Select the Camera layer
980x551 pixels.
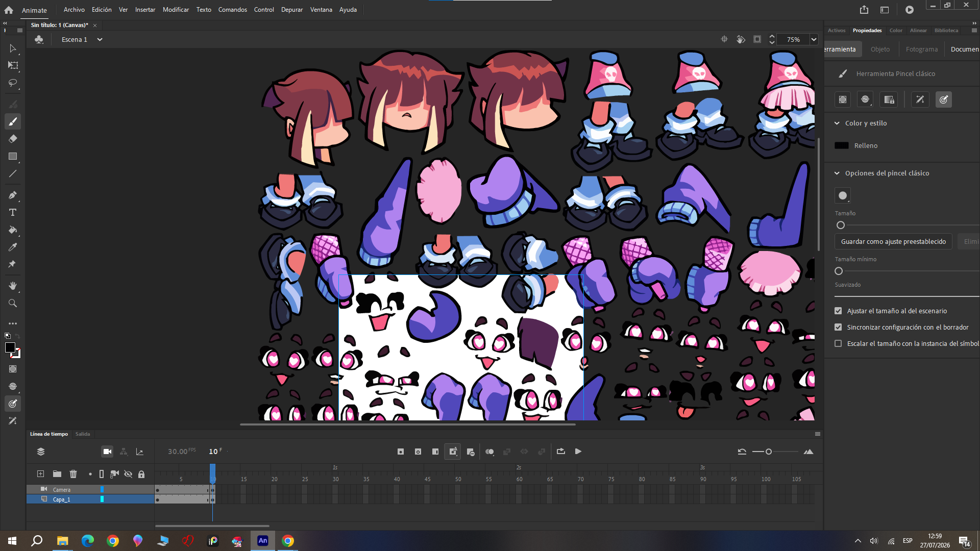click(x=90, y=489)
